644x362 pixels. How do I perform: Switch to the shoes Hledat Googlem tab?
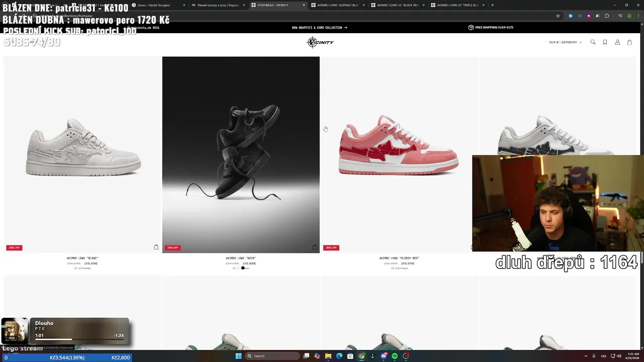pos(157,5)
